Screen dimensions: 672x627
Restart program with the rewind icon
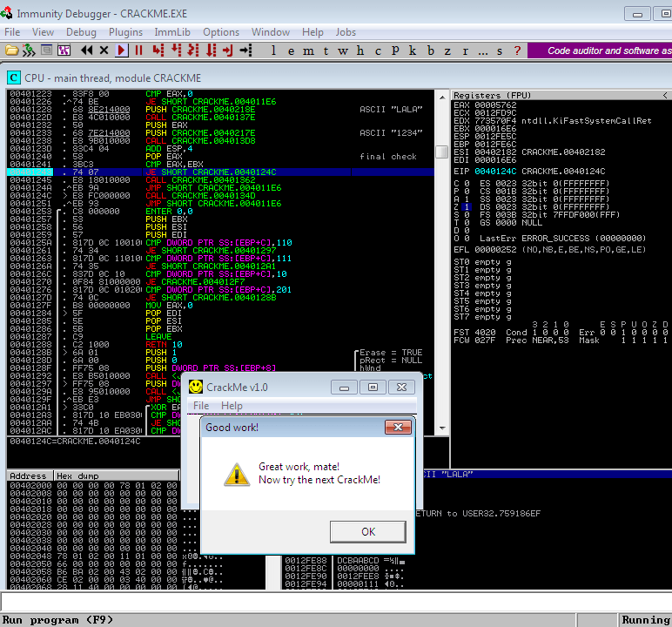click(86, 51)
